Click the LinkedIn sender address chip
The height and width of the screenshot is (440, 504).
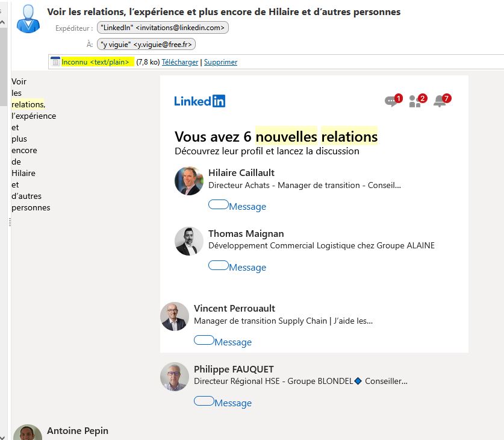pos(163,28)
